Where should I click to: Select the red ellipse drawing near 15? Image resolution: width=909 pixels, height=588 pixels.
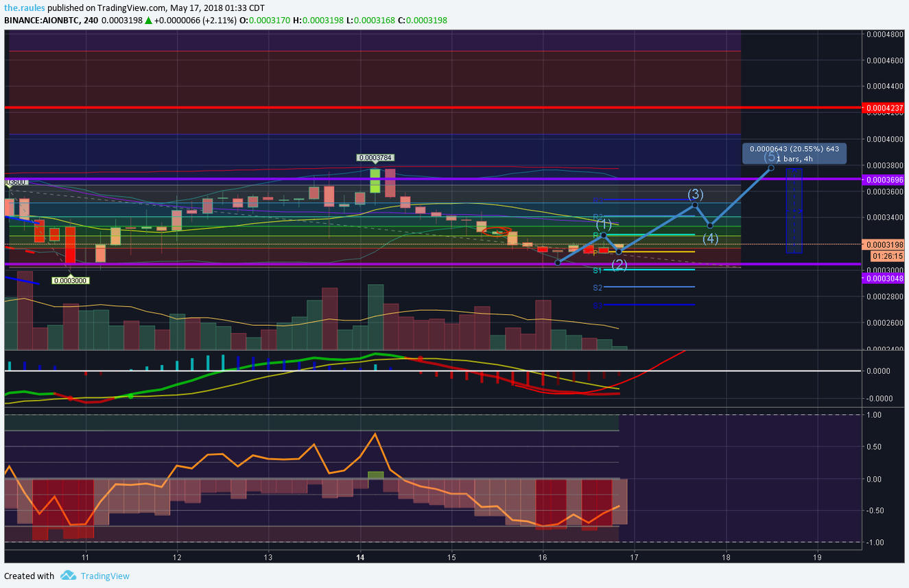[x=496, y=231]
